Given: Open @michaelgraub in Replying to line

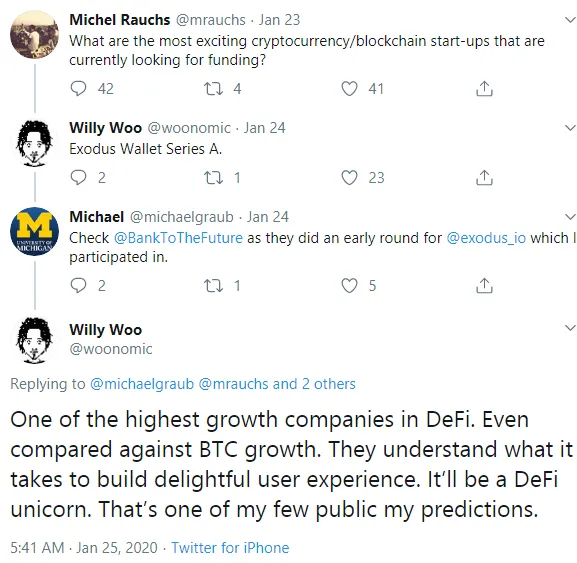Looking at the screenshot, I should point(142,384).
